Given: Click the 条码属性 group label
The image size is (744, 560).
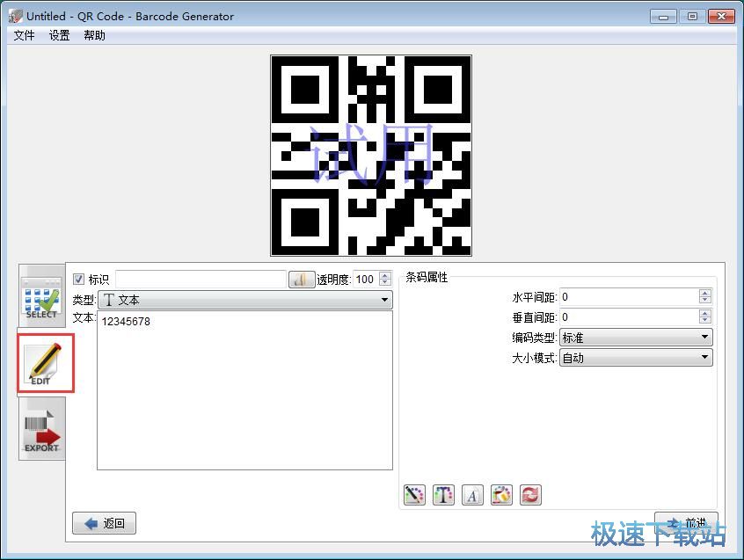Looking at the screenshot, I should tap(427, 278).
